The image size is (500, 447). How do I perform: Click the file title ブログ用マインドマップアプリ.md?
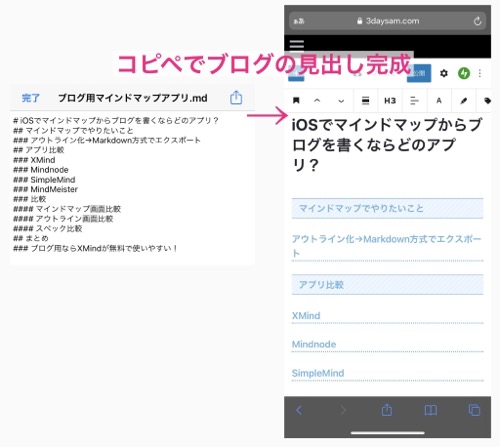point(133,98)
